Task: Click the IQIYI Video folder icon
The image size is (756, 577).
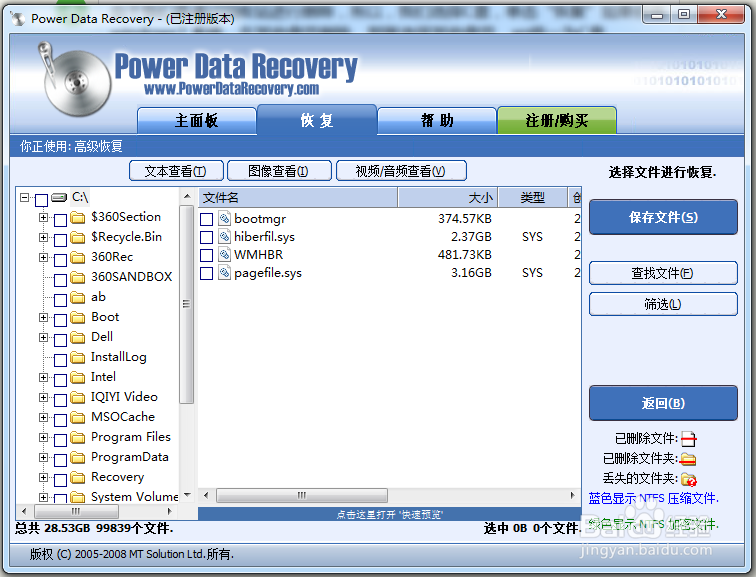Action: click(x=78, y=397)
